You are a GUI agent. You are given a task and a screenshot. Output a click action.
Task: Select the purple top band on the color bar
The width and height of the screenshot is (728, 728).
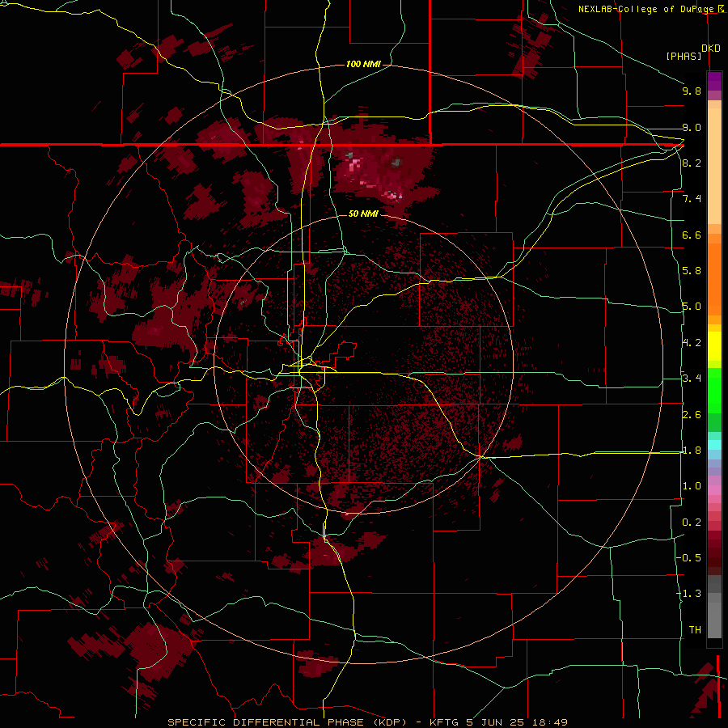pos(714,81)
